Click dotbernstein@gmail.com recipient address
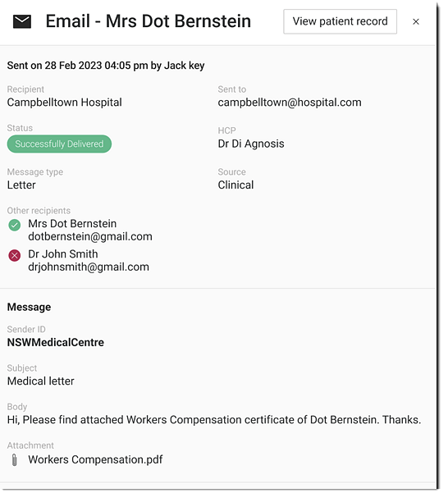This screenshot has height=493, width=448. tap(90, 236)
